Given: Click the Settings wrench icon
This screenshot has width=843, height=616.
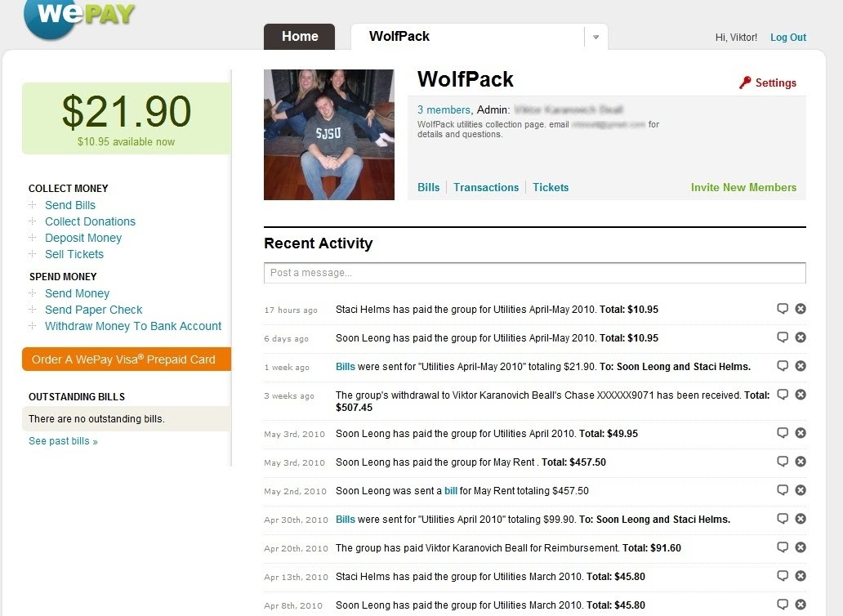Looking at the screenshot, I should [x=745, y=83].
